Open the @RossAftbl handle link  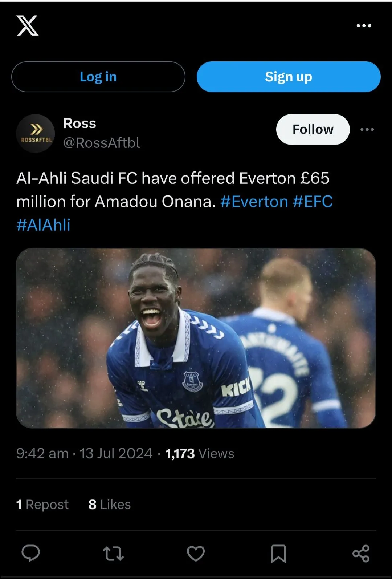[102, 143]
